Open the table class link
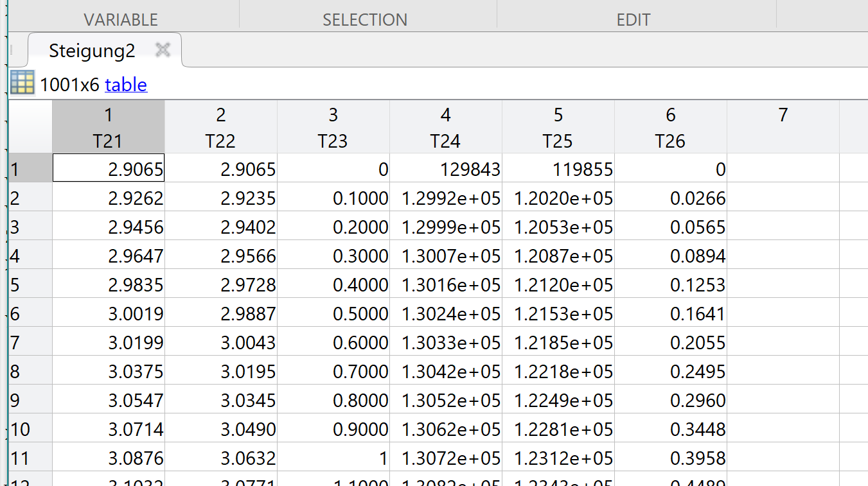This screenshot has height=486, width=868. [126, 85]
